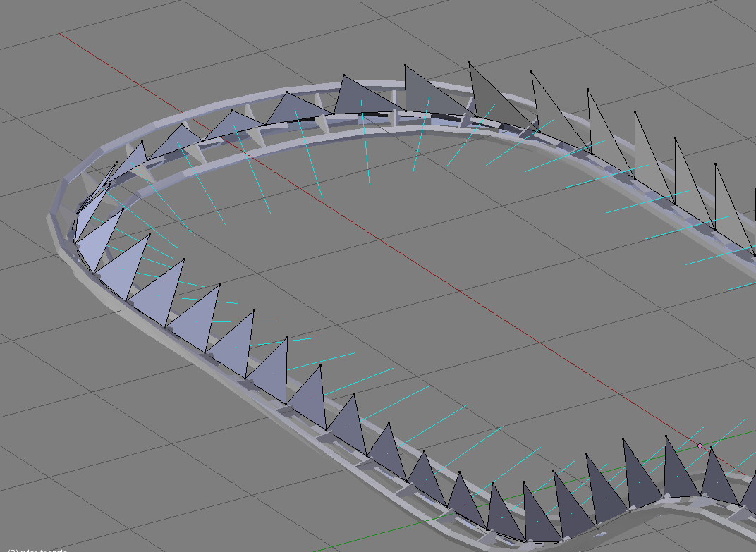Select the lowest triangle face at the bottom

[x=537, y=515]
